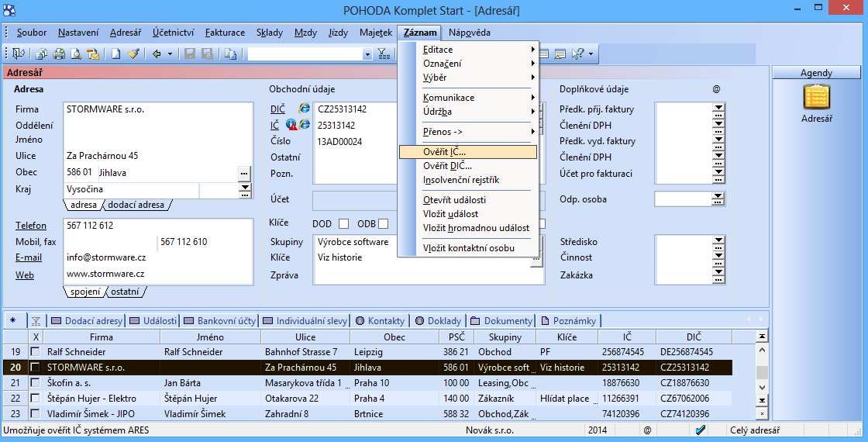Image resolution: width=868 pixels, height=442 pixels.
Task: Click the filter funnel icon in toolbar
Action: (x=384, y=54)
